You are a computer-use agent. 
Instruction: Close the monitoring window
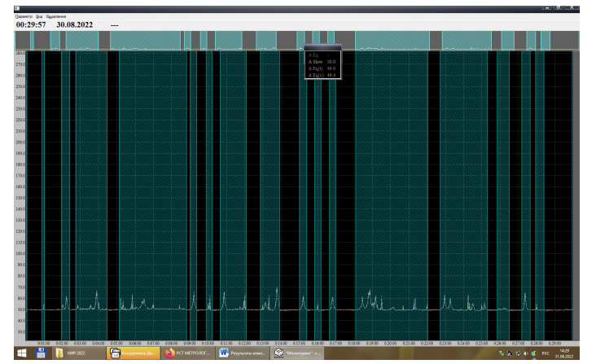pos(572,8)
